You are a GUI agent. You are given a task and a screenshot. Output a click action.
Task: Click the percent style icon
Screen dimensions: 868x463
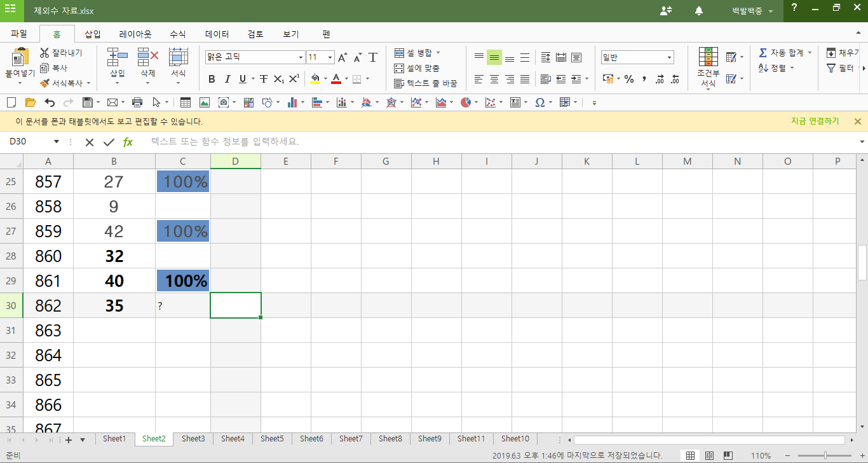pos(629,79)
